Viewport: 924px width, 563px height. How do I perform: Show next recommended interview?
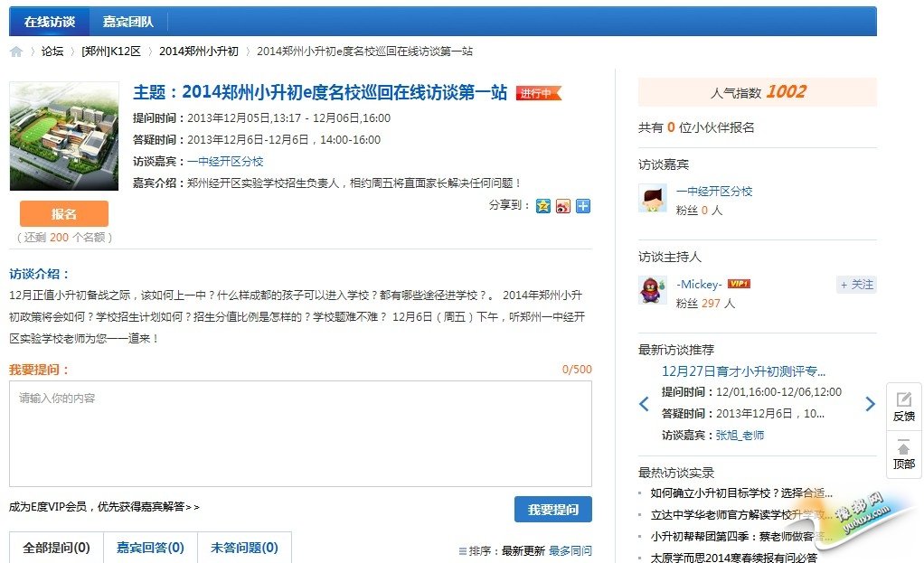(870, 404)
